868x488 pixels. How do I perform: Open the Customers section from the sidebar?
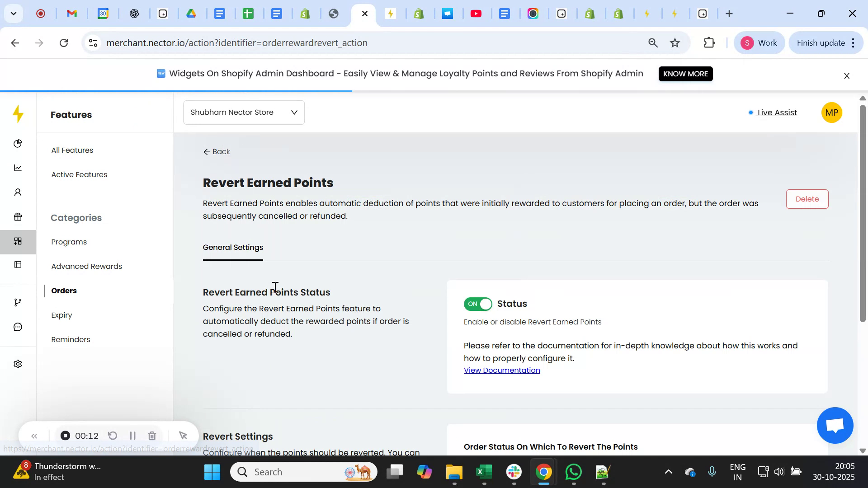pyautogui.click(x=18, y=192)
